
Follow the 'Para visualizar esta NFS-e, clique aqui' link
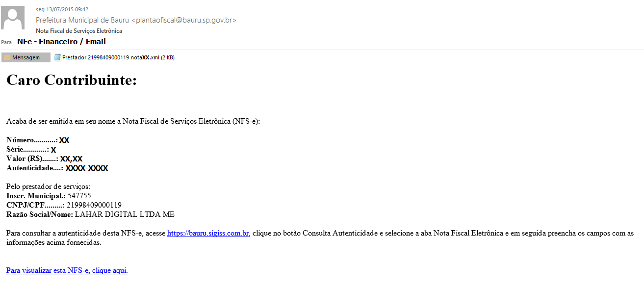[67, 270]
